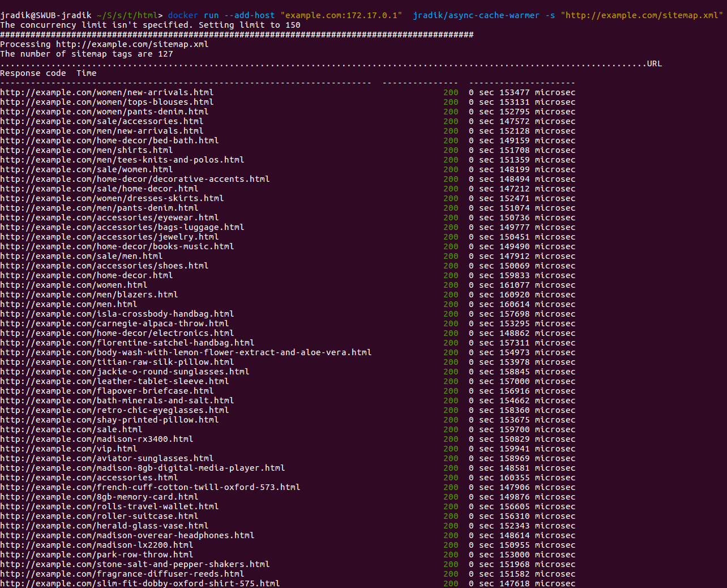Image resolution: width=727 pixels, height=588 pixels.
Task: Click the http://example.com/men.html URL
Action: click(x=69, y=304)
